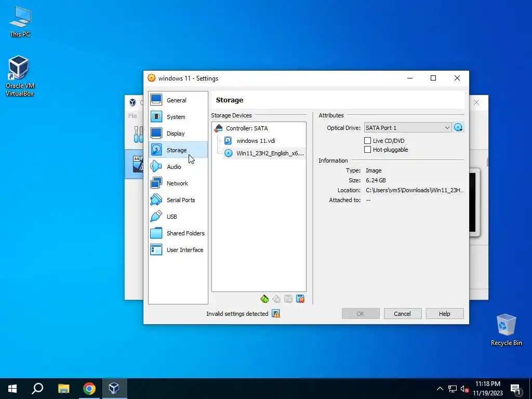The width and height of the screenshot is (532, 399).
Task: Cancel the settings dialog
Action: [403, 314]
